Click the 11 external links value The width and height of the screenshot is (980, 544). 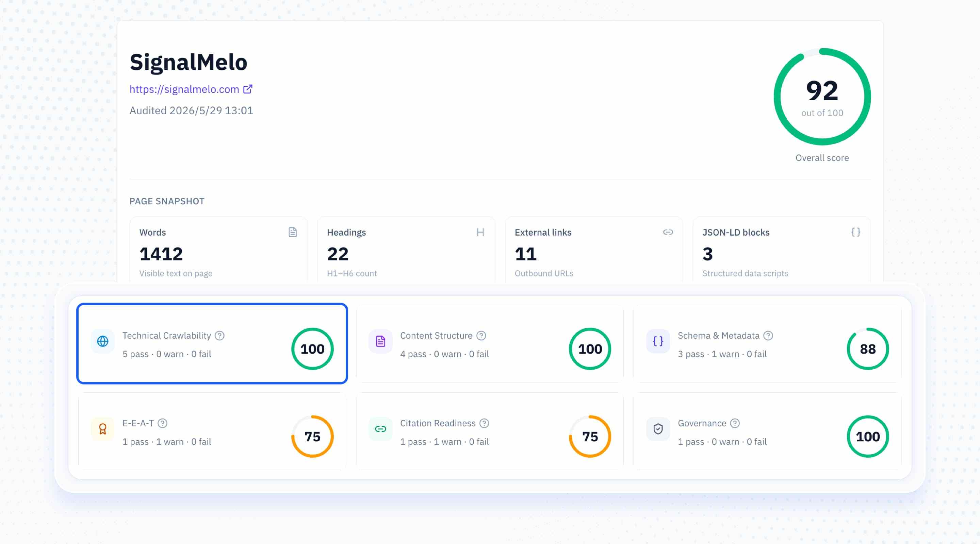click(526, 254)
